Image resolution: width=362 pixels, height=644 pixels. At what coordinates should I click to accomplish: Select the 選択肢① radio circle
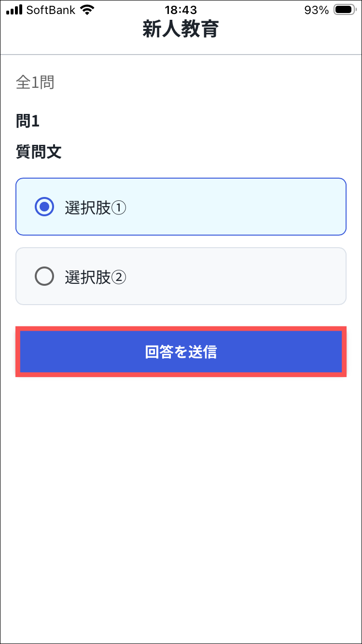(44, 207)
